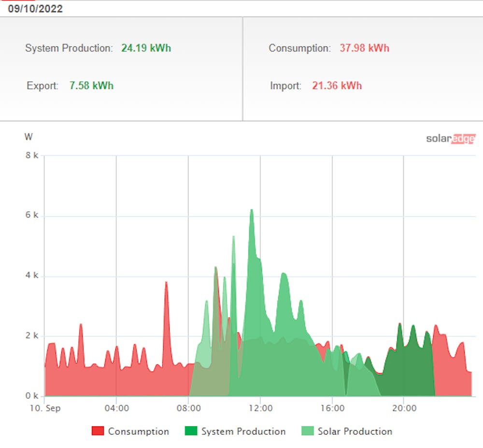The height and width of the screenshot is (448, 483).
Task: Click the 20:00 x-axis label
Action: tap(404, 408)
